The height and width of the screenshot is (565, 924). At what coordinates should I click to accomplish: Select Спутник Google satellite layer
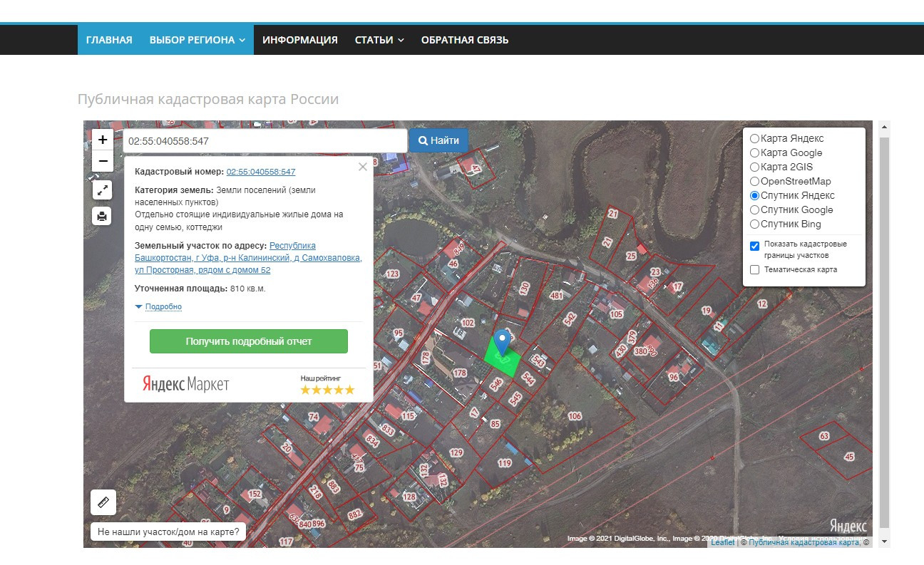(754, 209)
